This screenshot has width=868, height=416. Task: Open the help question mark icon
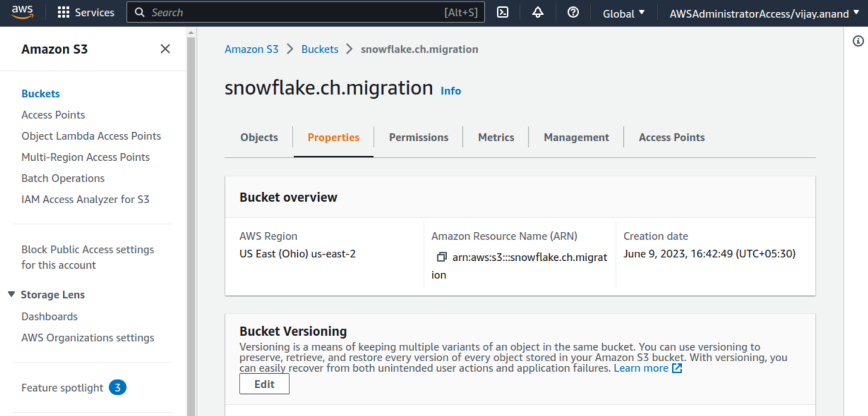click(x=573, y=12)
